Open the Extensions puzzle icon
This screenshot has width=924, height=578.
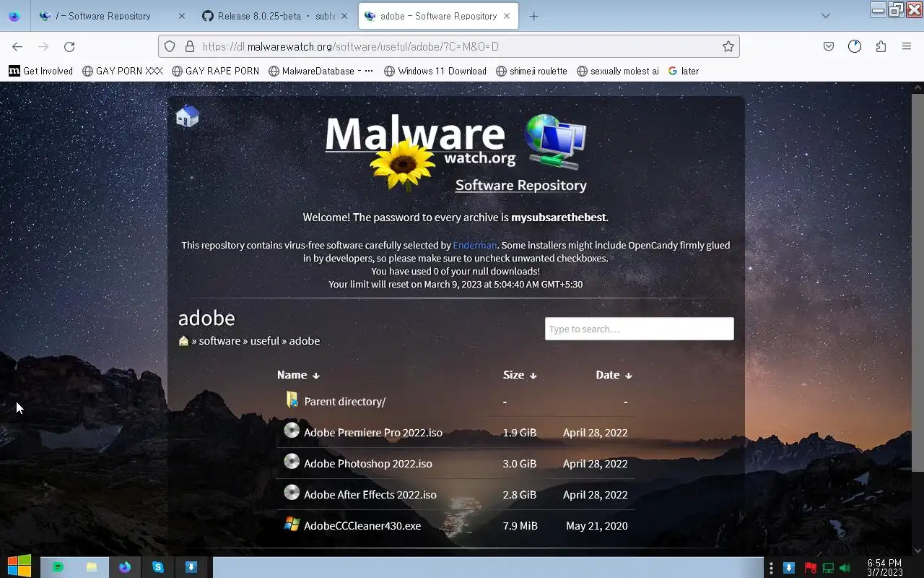pyautogui.click(x=881, y=46)
